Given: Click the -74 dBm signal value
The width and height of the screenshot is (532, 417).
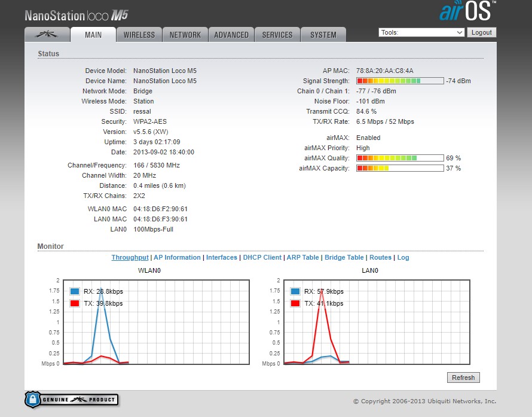Looking at the screenshot, I should click(458, 81).
